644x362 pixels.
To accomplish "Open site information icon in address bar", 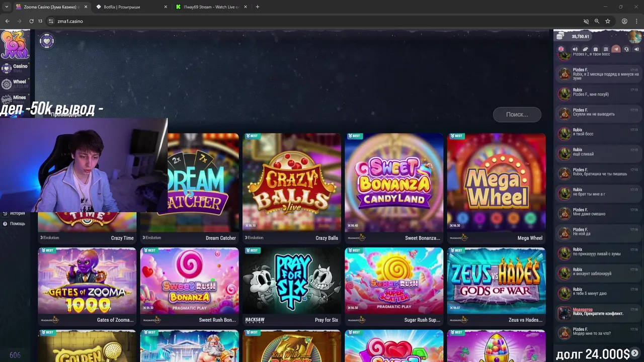I will [50, 21].
